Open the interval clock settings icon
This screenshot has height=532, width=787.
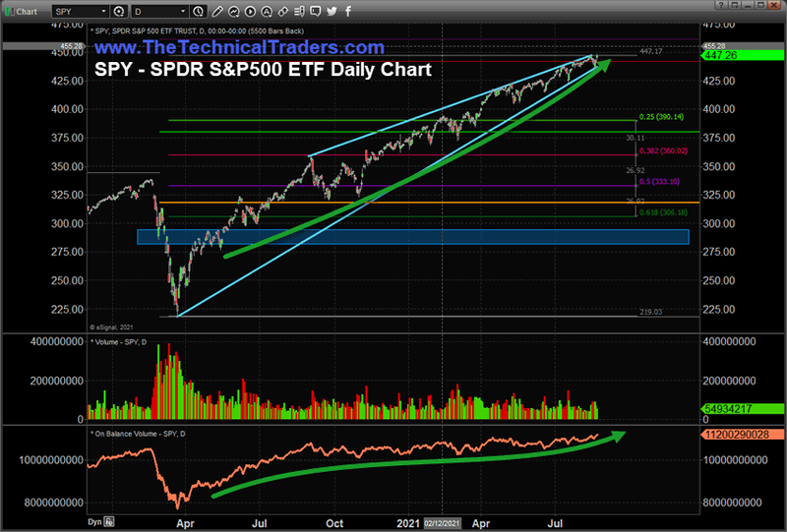click(x=199, y=11)
